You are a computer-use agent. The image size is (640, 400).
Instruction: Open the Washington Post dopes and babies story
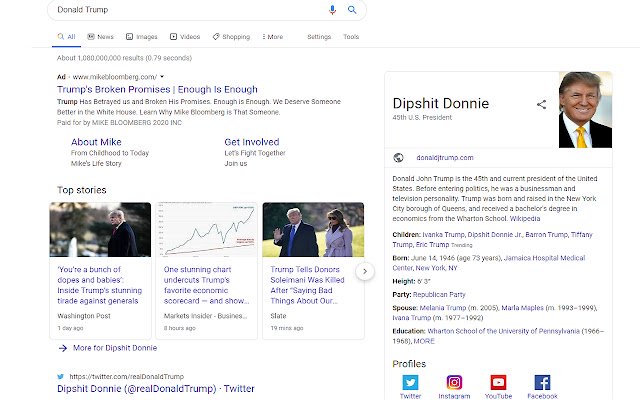[x=100, y=285]
